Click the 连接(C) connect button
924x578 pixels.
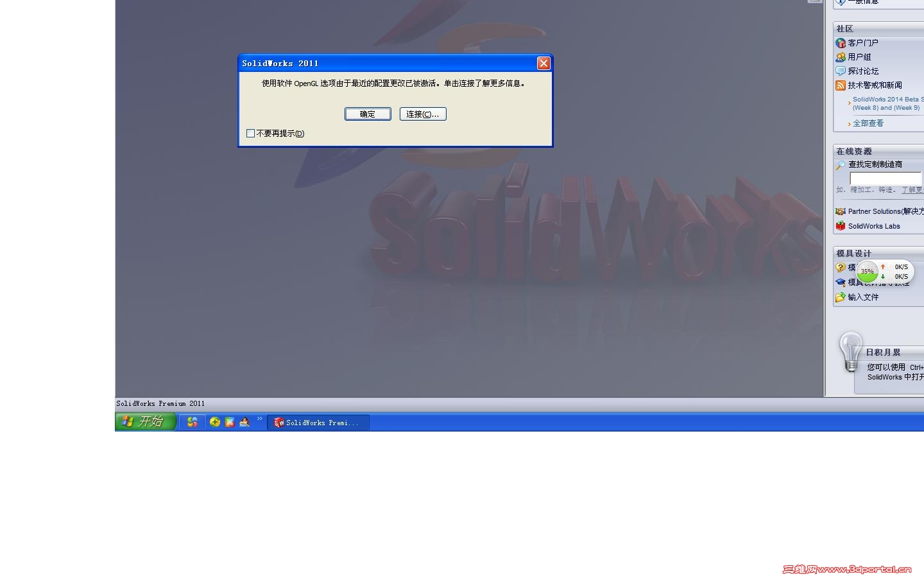pos(423,114)
